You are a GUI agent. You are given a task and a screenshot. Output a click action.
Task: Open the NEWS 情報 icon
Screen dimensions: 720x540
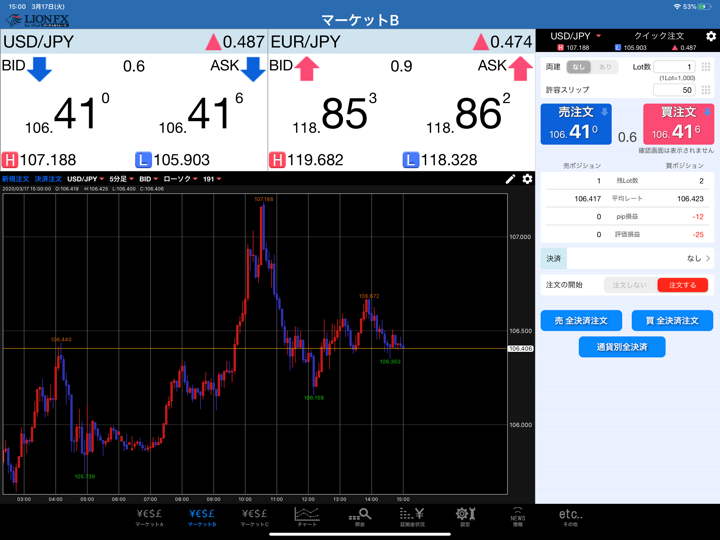point(517,516)
